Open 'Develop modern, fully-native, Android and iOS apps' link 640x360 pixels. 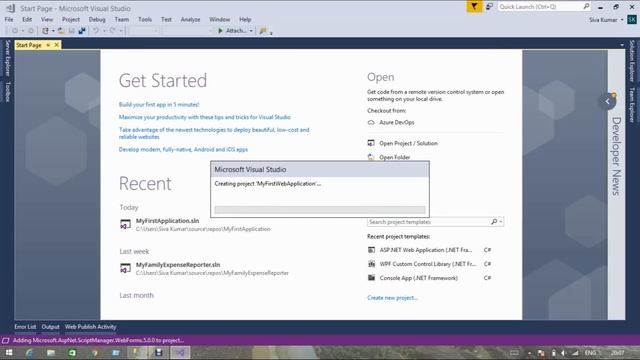point(183,149)
